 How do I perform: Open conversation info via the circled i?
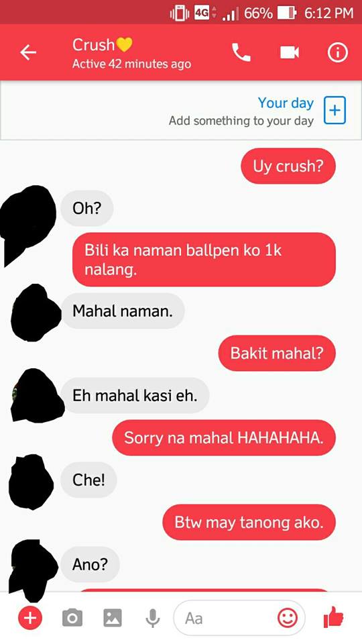coord(337,52)
